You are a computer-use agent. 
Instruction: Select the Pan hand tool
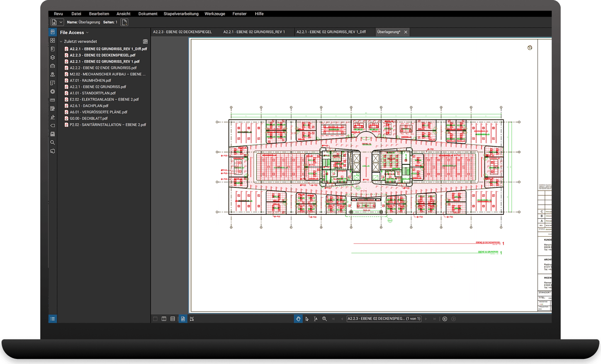tap(298, 319)
